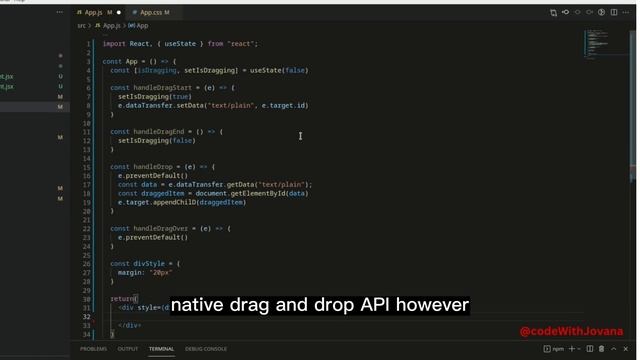Viewport: 640px width, 360px height.
Task: Open the PROBLEMS panel tab
Action: point(93,349)
